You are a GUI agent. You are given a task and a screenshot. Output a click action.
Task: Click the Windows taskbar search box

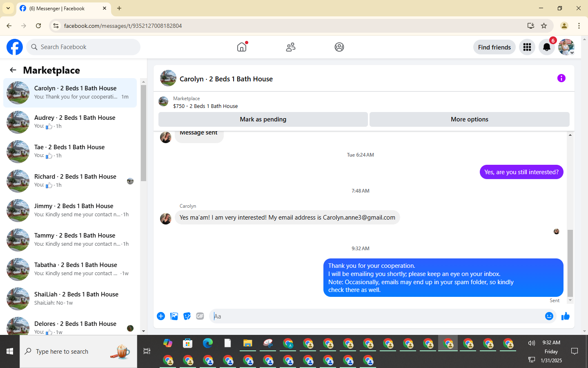pyautogui.click(x=78, y=351)
